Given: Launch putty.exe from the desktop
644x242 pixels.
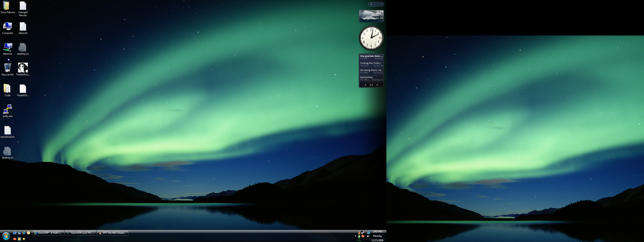Looking at the screenshot, I should click(7, 111).
